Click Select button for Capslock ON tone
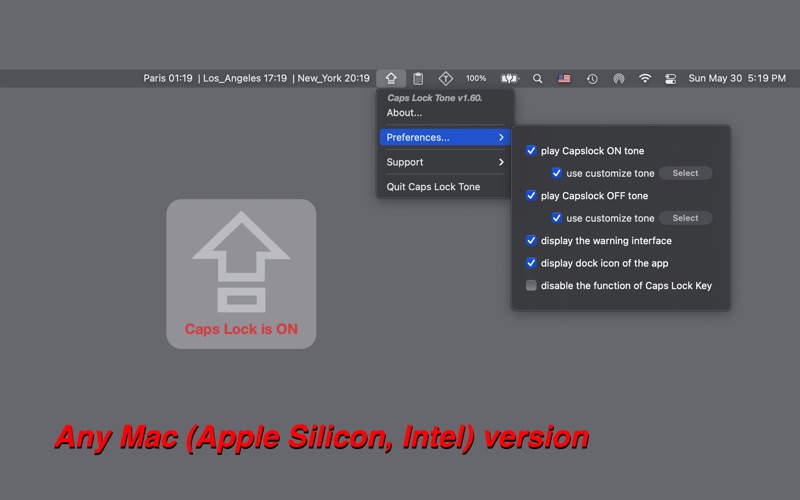Screen dimensions: 800x500 coord(685,173)
